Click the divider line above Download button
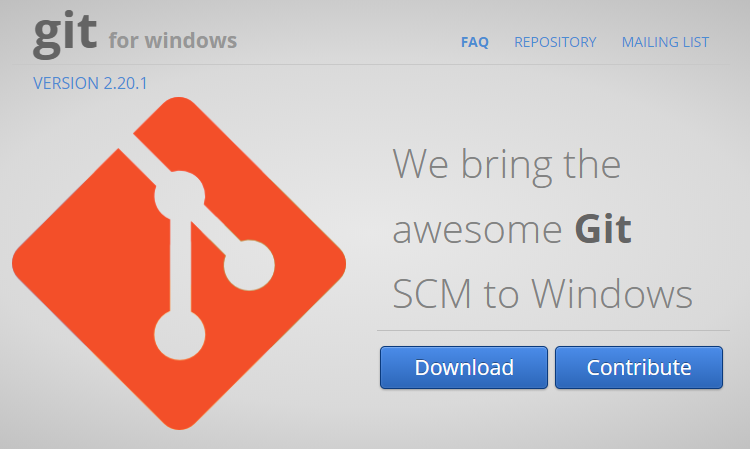 (553, 330)
